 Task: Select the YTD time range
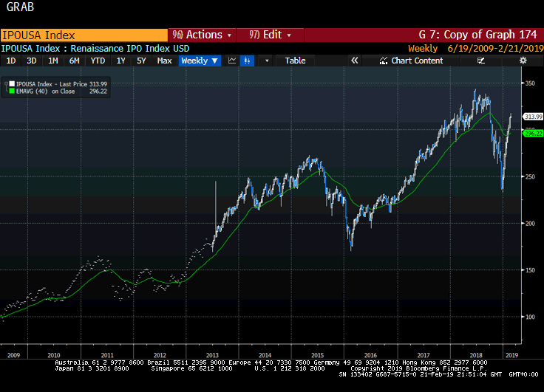click(x=98, y=61)
